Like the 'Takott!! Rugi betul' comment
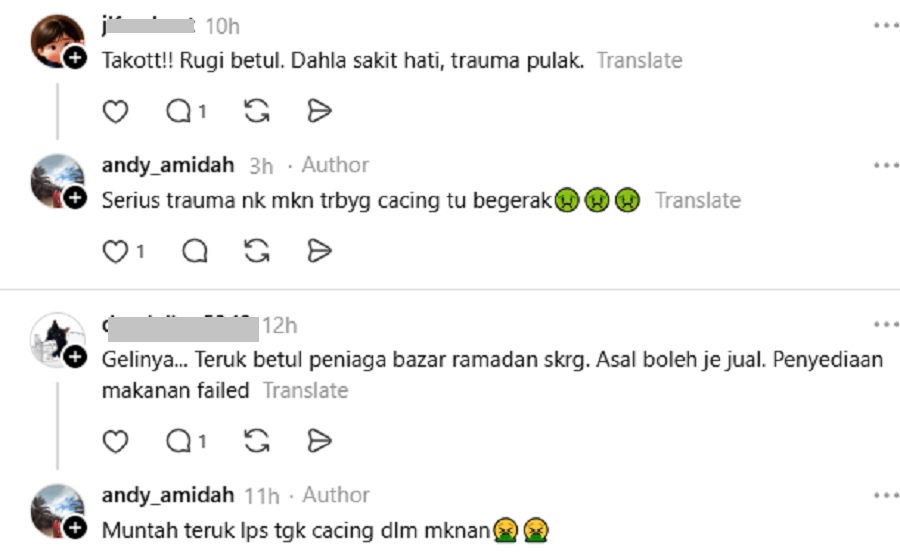 [x=115, y=111]
